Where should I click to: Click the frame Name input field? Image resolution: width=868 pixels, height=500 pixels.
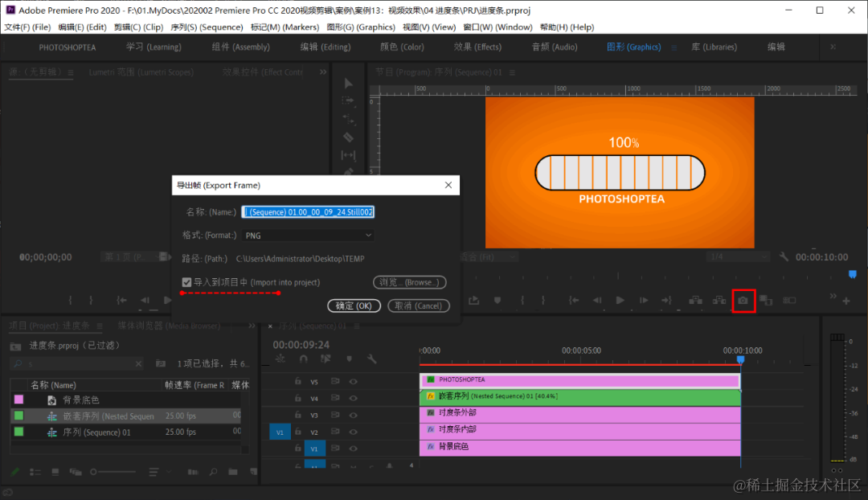308,212
